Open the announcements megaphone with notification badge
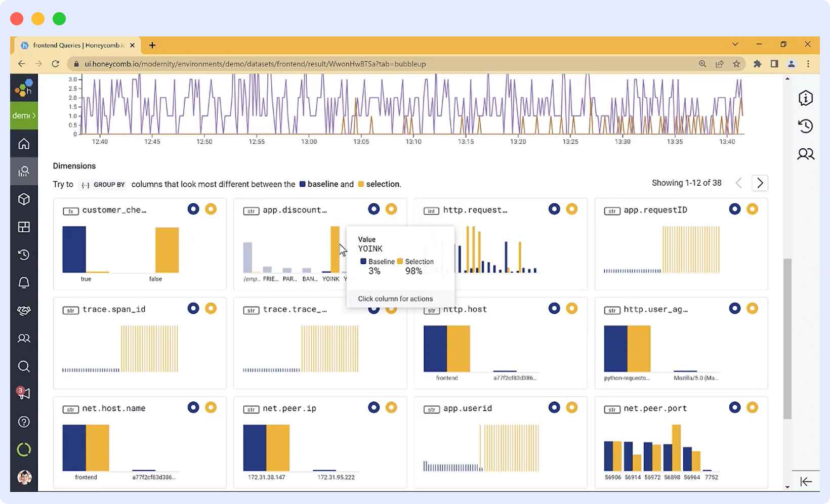 pyautogui.click(x=23, y=394)
